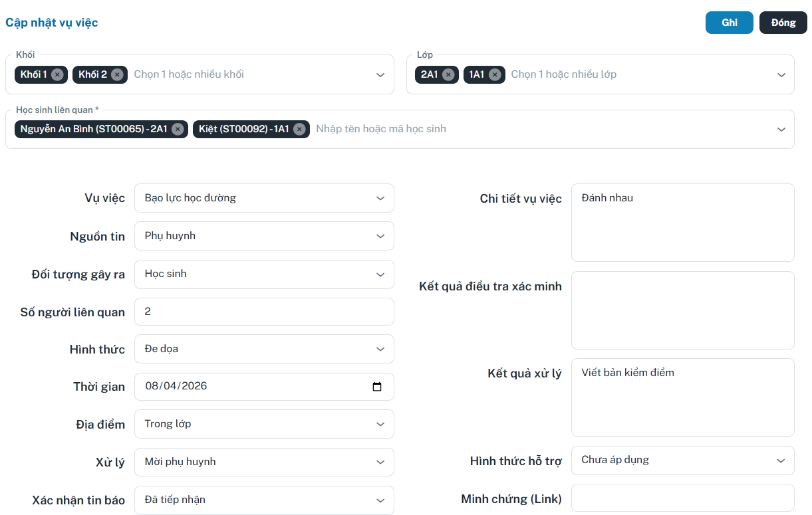Remove the 1A1 class tag
The width and height of the screenshot is (812, 515).
495,74
